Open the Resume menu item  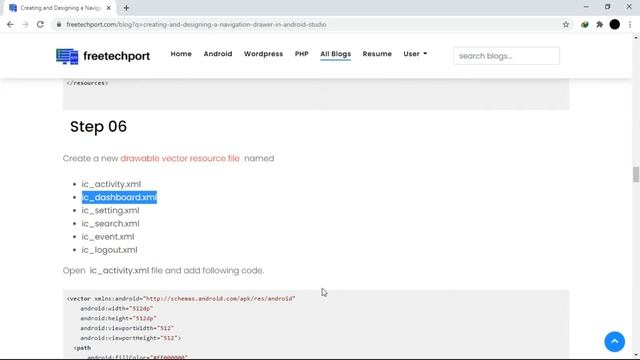click(377, 54)
